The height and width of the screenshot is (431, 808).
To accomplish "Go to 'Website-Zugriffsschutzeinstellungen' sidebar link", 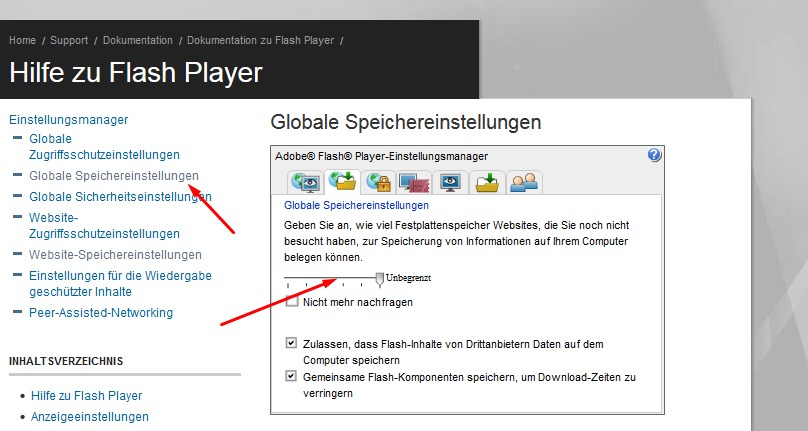I will pyautogui.click(x=104, y=225).
